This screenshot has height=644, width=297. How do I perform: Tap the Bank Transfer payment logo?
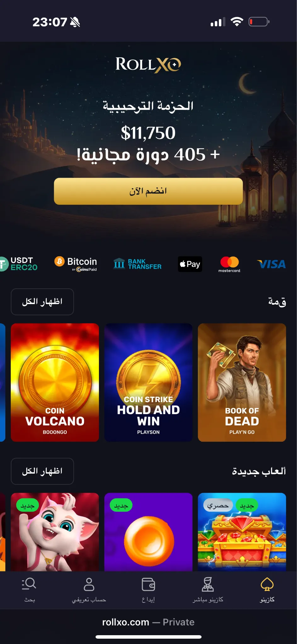pos(137,264)
